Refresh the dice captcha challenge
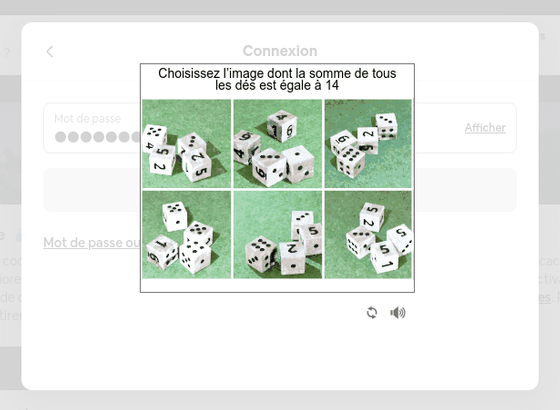560x410 pixels. tap(372, 312)
